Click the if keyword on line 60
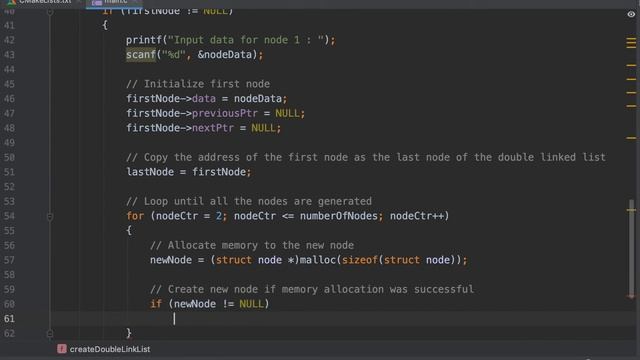Screen dimensions: 640x360 tap(156, 304)
